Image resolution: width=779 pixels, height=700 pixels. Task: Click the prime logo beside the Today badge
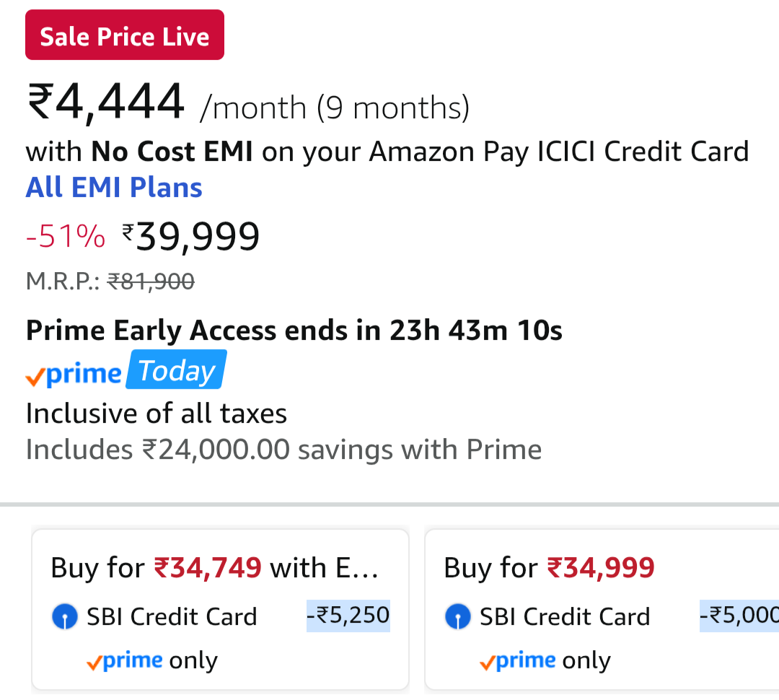[74, 373]
